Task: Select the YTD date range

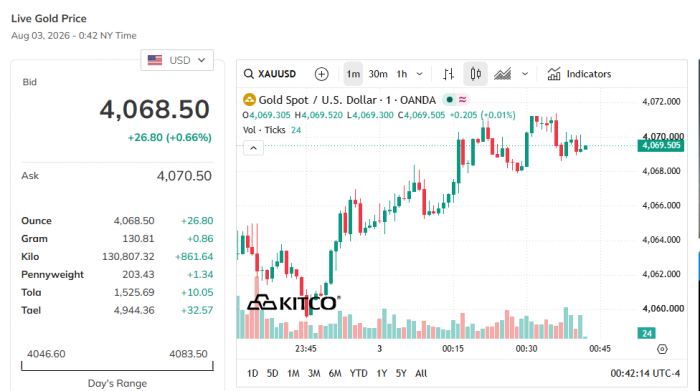Action: [x=358, y=373]
